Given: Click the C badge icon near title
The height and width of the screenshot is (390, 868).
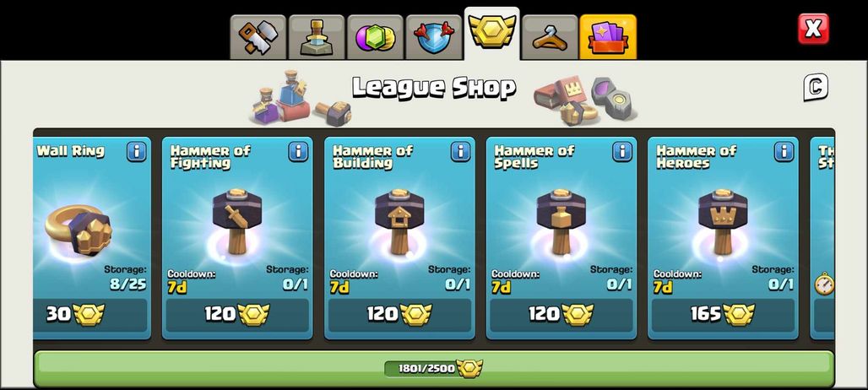Looking at the screenshot, I should coord(816,87).
